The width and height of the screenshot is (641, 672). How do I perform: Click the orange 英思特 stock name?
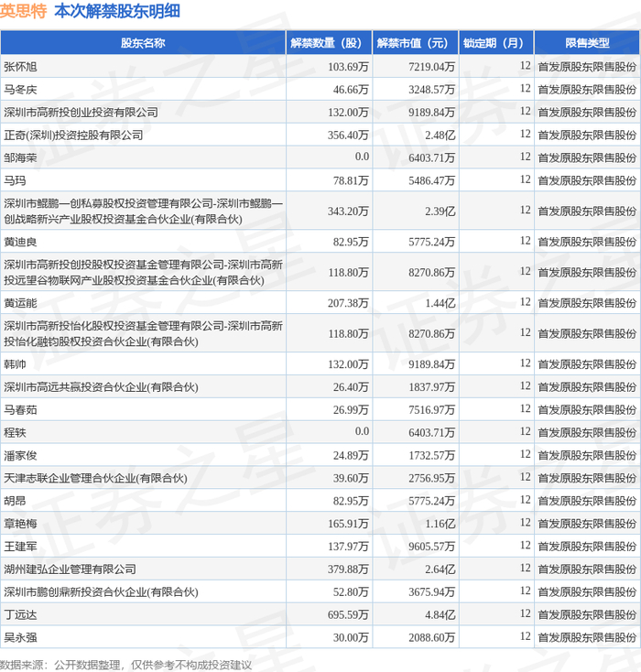tap(23, 11)
